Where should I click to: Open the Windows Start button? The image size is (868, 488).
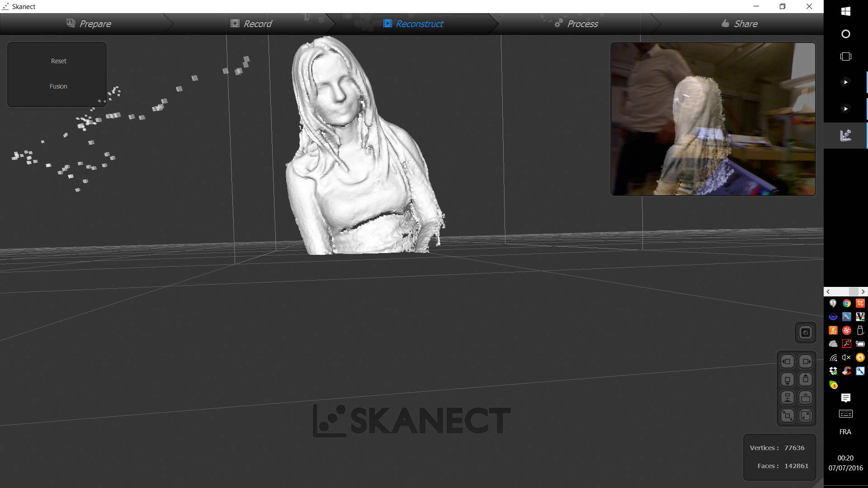point(845,11)
